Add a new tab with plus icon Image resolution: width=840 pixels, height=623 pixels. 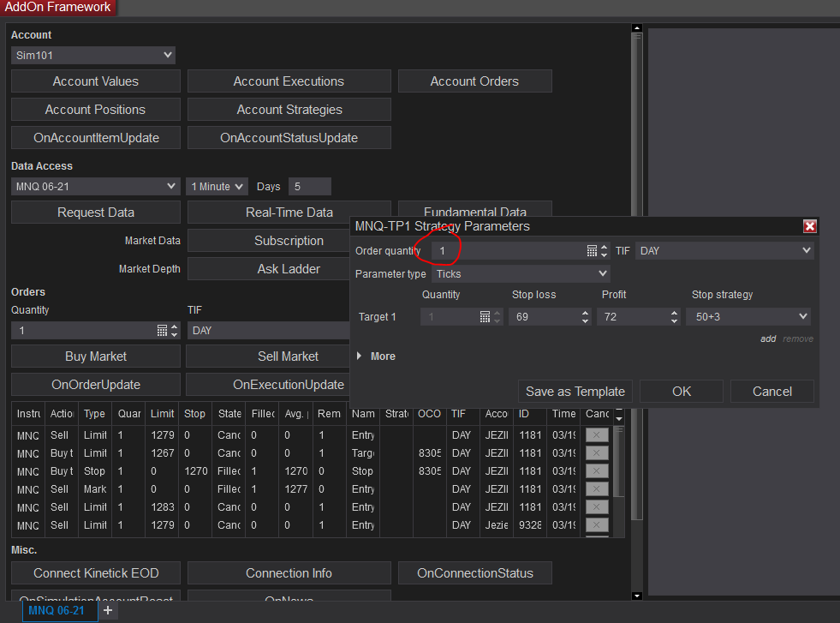(108, 610)
